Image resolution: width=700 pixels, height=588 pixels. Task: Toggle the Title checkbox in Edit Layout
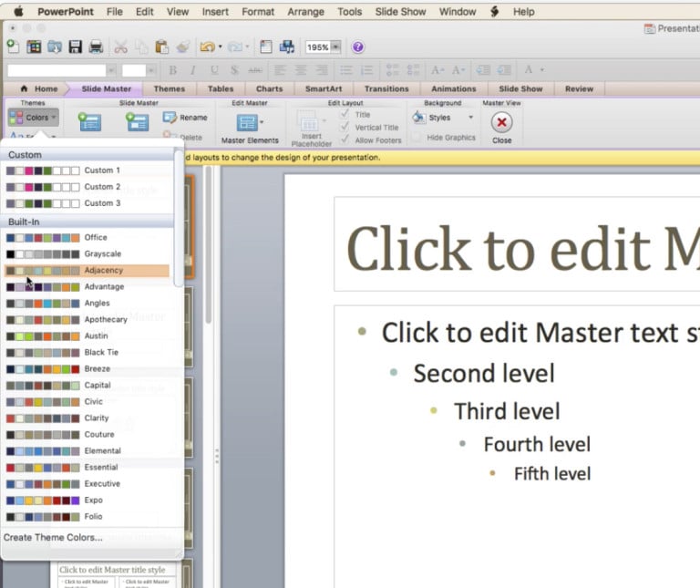(345, 114)
